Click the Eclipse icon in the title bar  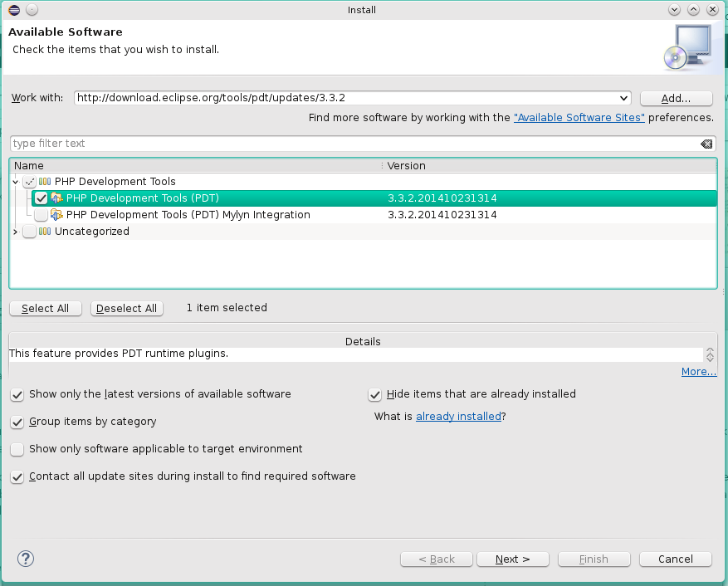point(13,10)
